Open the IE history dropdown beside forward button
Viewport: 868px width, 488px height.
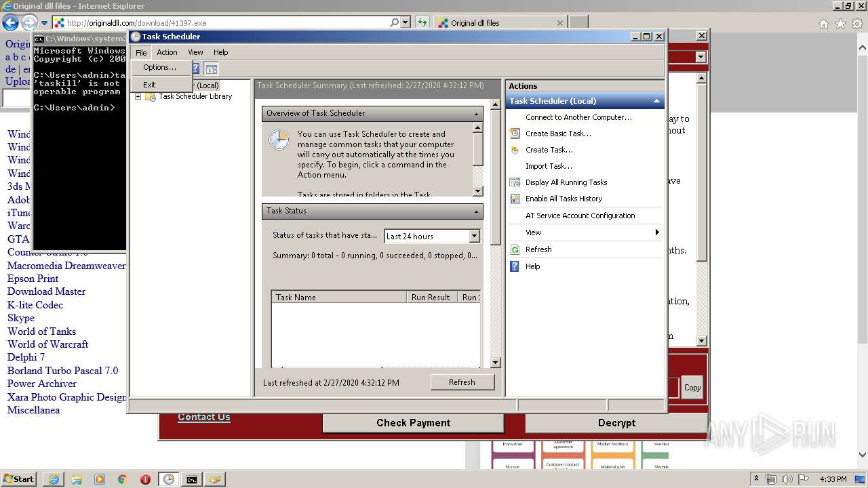44,22
